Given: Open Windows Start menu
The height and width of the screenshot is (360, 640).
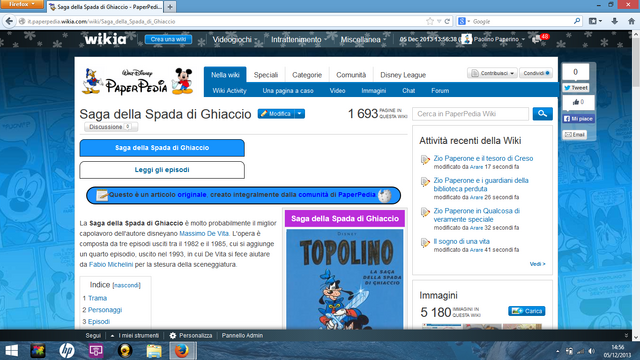Looking at the screenshot, I should tap(11, 351).
